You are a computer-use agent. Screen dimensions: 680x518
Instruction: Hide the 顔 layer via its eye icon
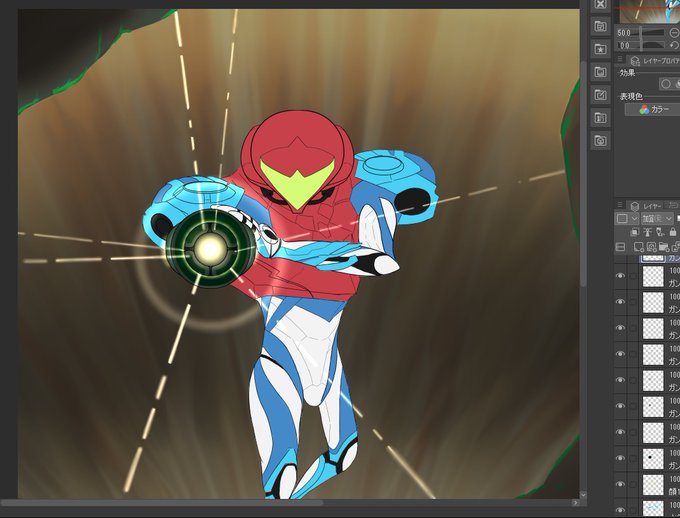click(x=621, y=484)
